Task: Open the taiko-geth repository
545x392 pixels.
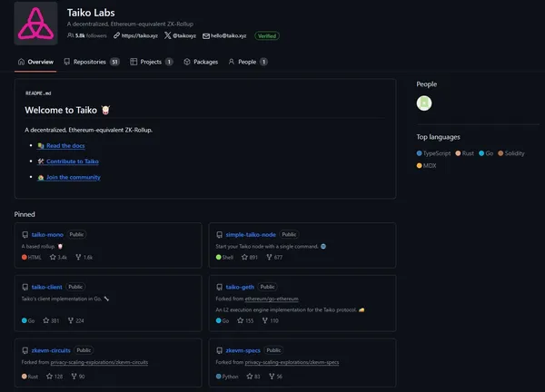Action: [240, 287]
